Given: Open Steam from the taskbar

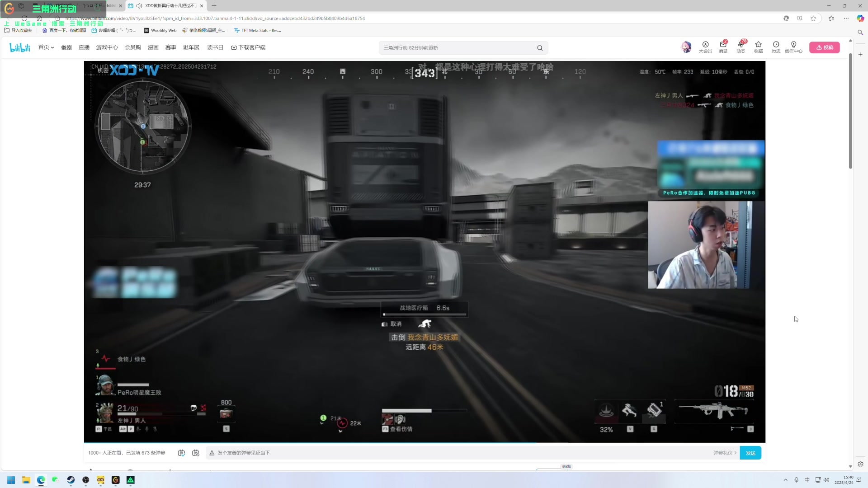Looking at the screenshot, I should 71,480.
